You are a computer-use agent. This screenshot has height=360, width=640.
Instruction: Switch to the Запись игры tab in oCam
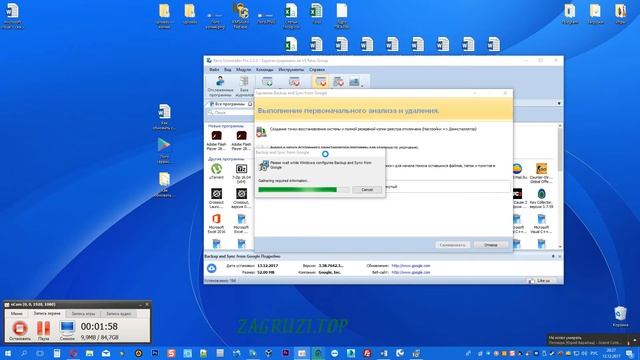point(83,313)
